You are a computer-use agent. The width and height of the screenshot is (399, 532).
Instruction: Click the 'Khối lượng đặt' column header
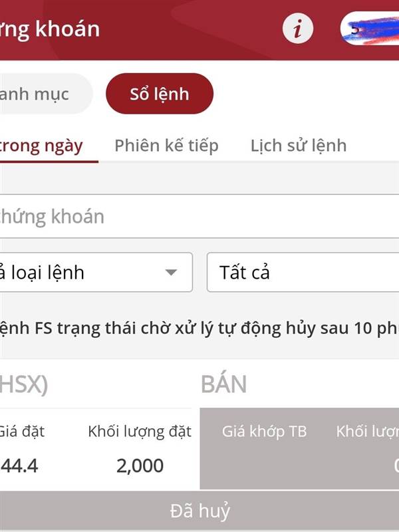pyautogui.click(x=140, y=432)
